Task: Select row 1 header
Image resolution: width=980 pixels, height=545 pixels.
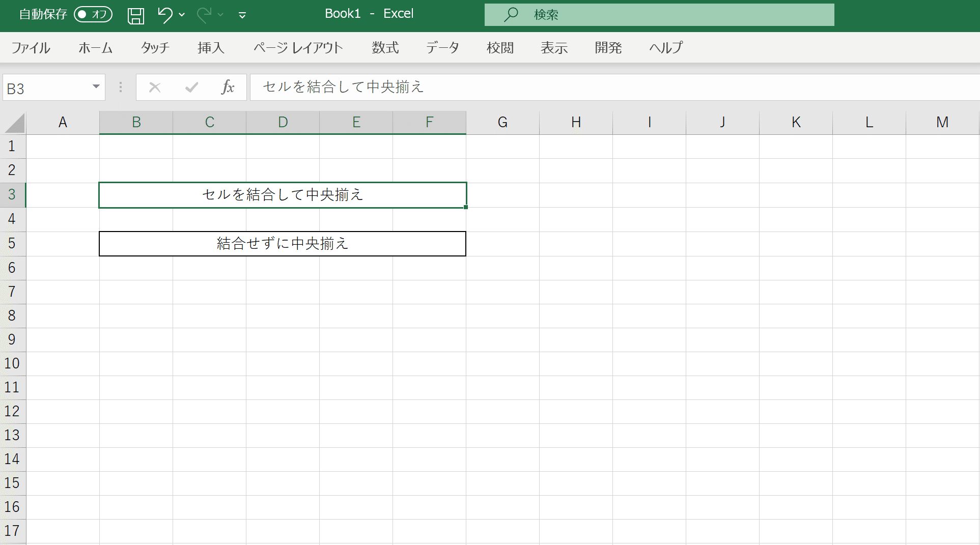Action: [12, 147]
